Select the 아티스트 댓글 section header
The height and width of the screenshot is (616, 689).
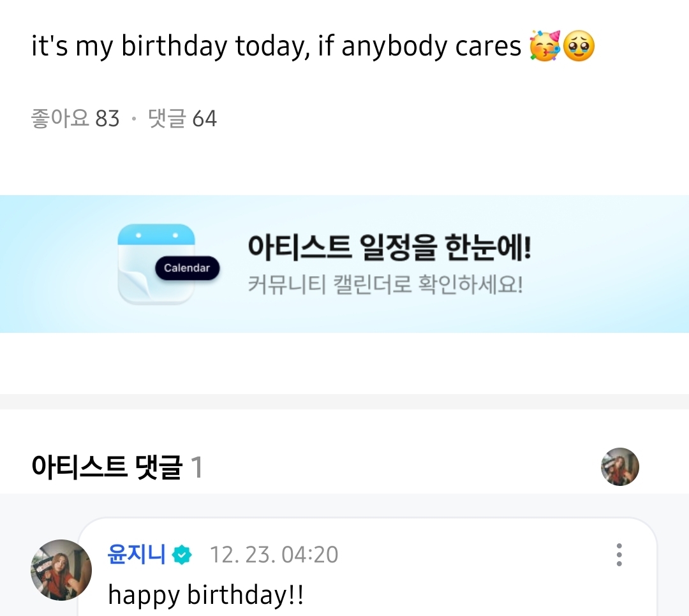pos(107,467)
